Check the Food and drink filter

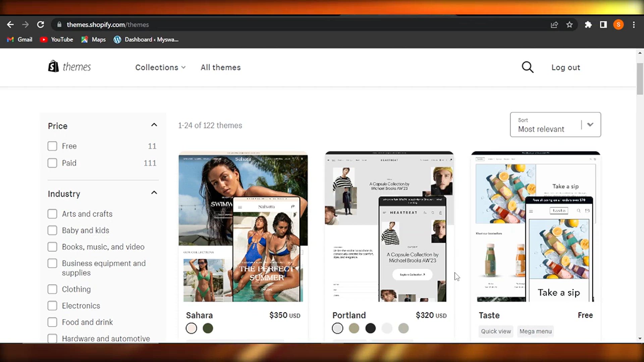point(52,322)
